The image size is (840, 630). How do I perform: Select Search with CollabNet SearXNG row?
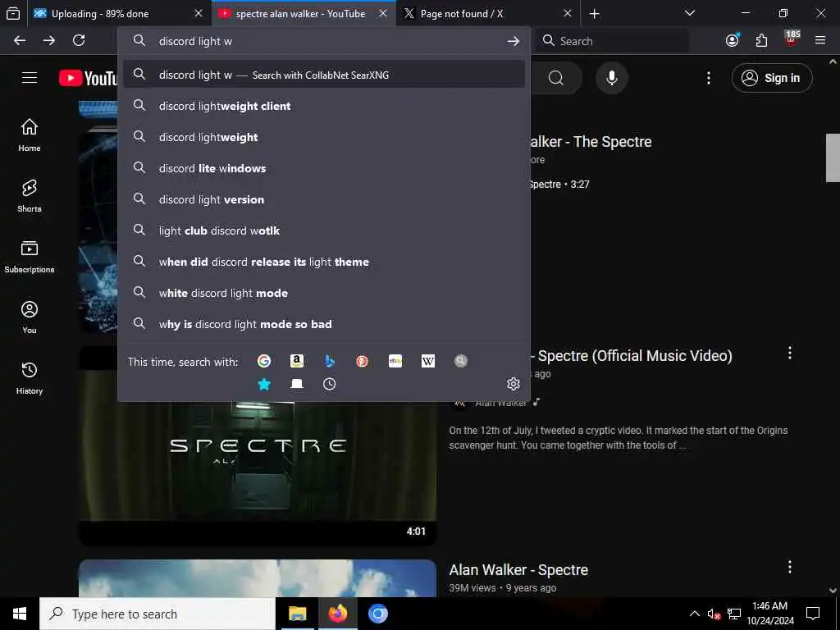coord(324,75)
